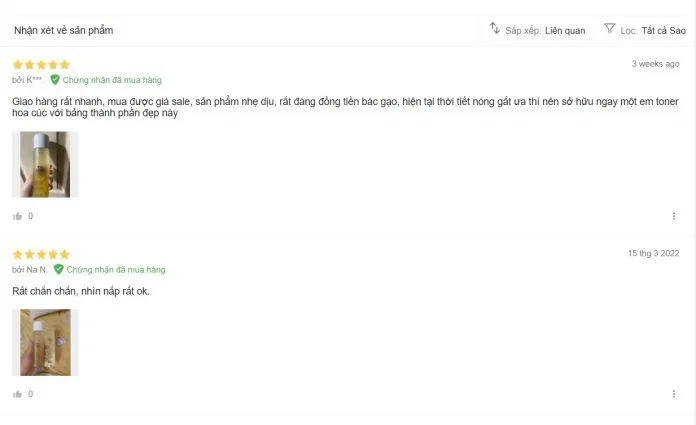Click the "Rất chắn chắn" review text

coord(80,291)
